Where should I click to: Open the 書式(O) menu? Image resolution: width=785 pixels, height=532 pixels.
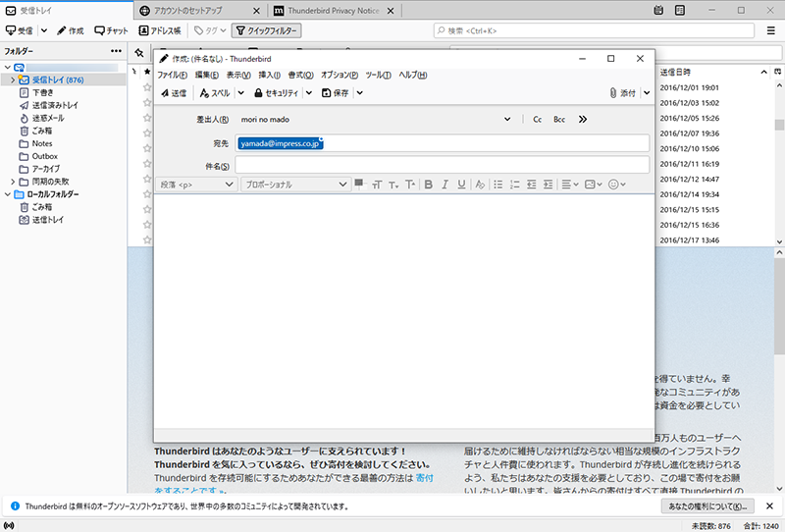tap(301, 76)
